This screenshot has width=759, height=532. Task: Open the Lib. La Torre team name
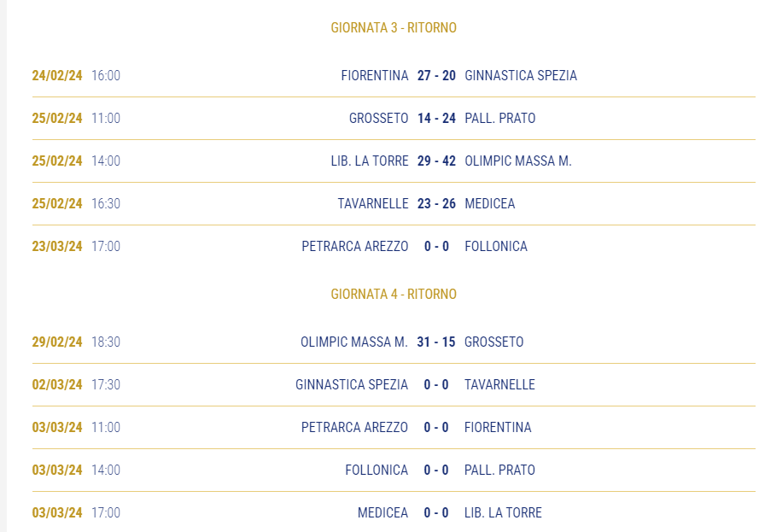[370, 161]
